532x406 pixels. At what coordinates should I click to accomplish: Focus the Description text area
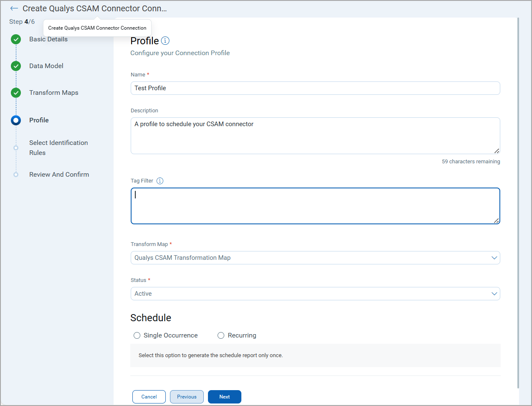coord(315,136)
